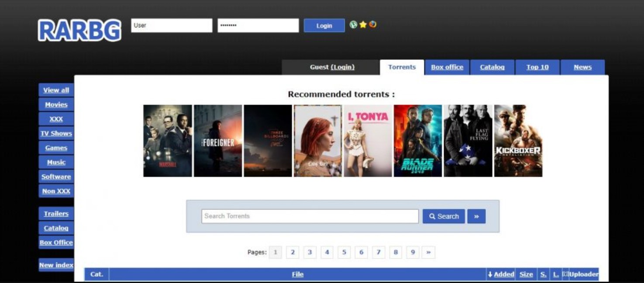Viewport: 644px width, 283px height.
Task: Go to page 9
Action: (x=413, y=252)
